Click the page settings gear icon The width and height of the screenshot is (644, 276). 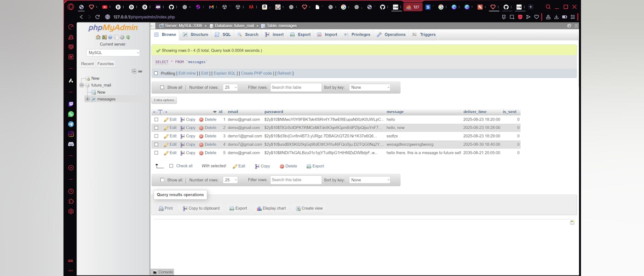tap(569, 26)
